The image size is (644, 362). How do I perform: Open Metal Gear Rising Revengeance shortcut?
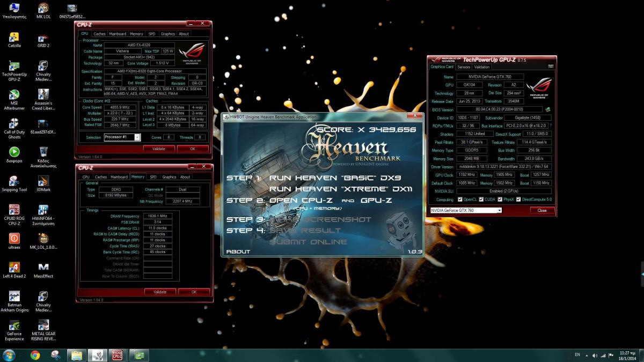[x=43, y=330]
